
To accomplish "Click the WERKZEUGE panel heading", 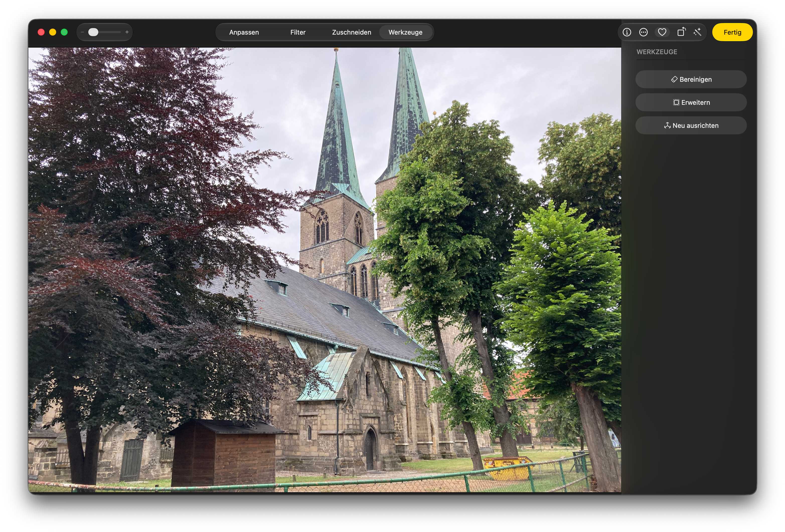I will click(x=657, y=52).
